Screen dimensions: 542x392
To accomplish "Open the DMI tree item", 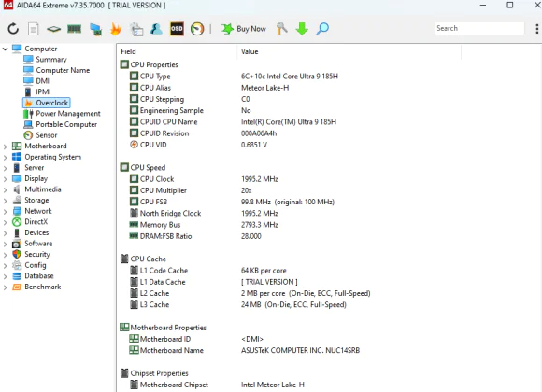I will 42,81.
